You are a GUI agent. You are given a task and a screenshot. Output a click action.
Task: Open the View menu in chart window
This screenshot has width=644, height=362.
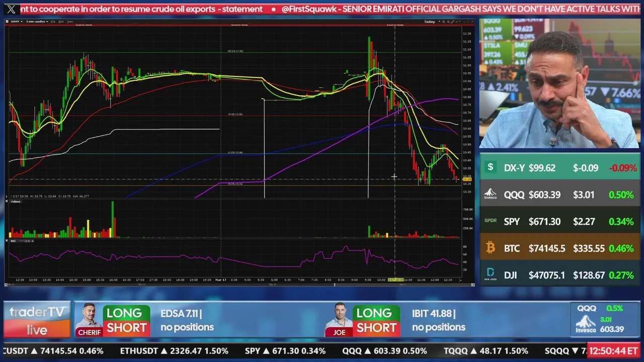coord(69,22)
